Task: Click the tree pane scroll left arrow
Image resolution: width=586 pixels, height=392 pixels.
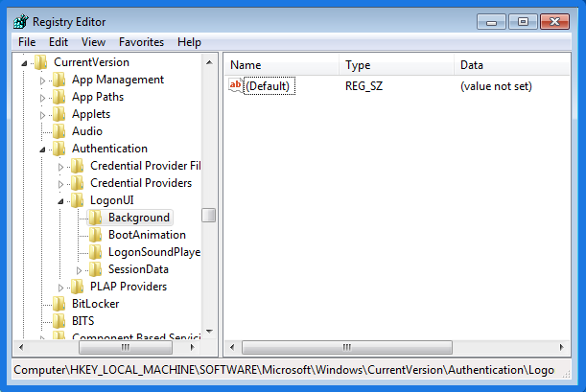Action: tap(21, 347)
